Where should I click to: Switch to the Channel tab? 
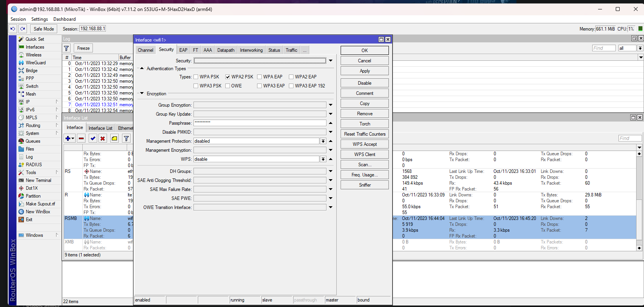pyautogui.click(x=145, y=50)
